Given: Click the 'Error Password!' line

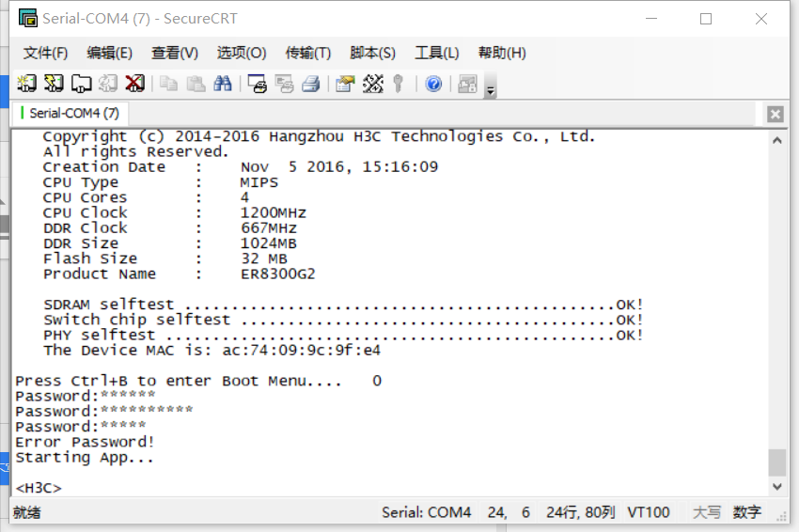Looking at the screenshot, I should coord(85,442).
